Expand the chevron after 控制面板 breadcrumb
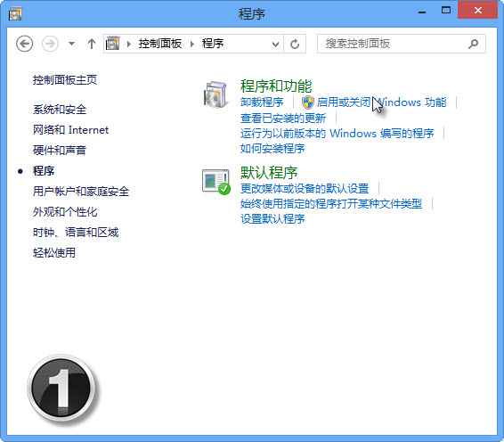The width and height of the screenshot is (504, 442). pos(192,44)
